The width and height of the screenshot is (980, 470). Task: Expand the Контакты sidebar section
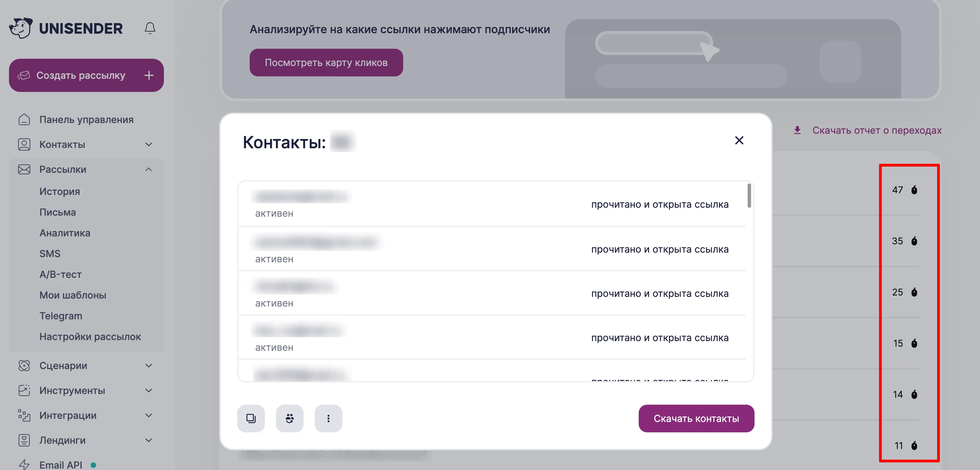click(149, 144)
